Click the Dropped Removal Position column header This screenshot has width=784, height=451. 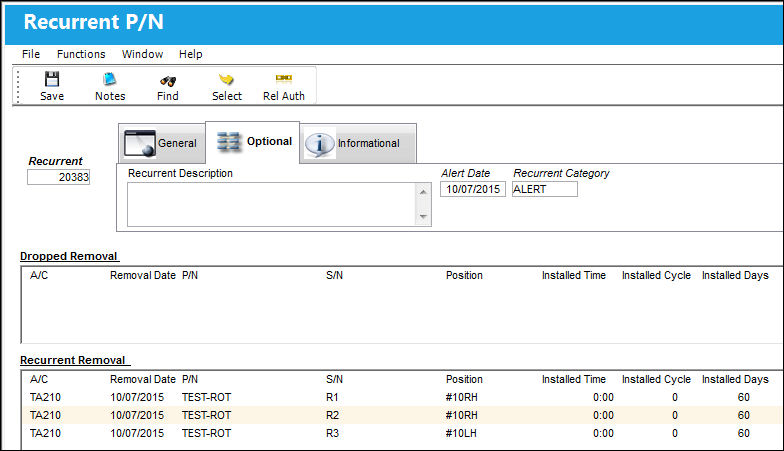464,276
